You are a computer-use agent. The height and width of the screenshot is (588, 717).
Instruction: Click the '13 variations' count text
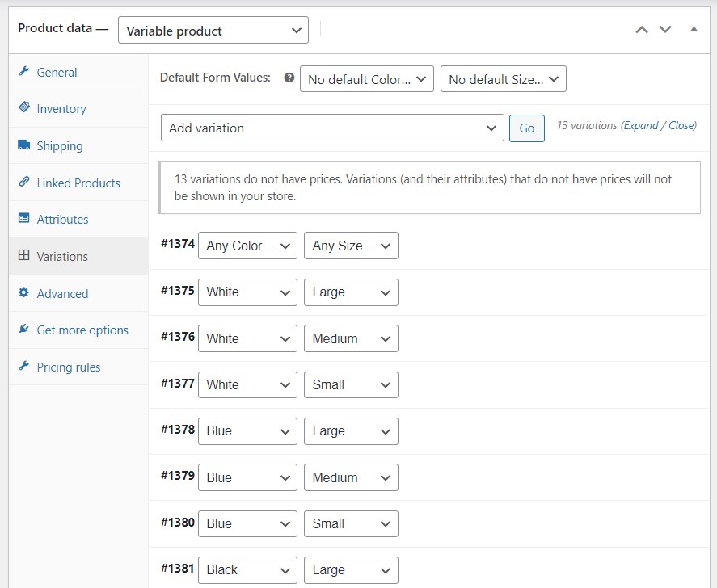587,126
